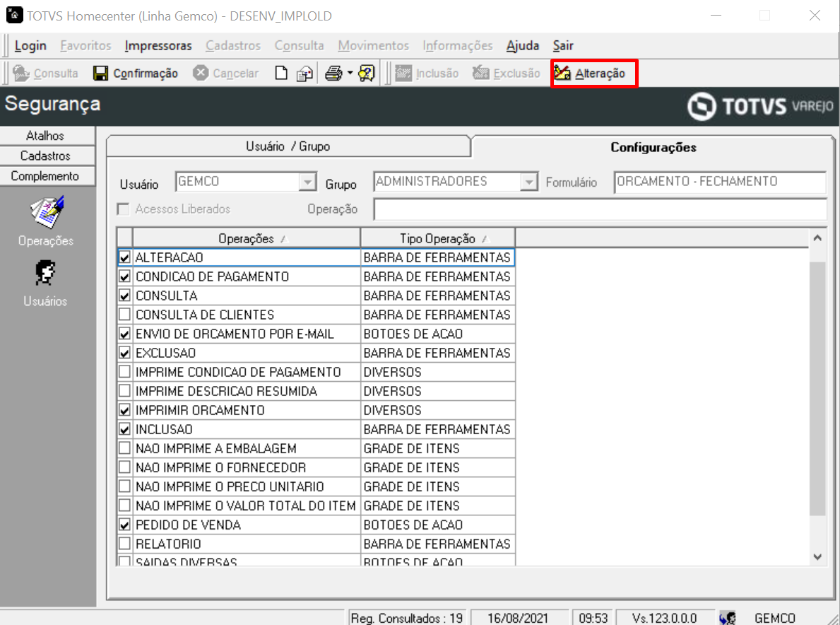The width and height of the screenshot is (840, 625).
Task: Click the TOTVS Varejo logo
Action: (761, 106)
